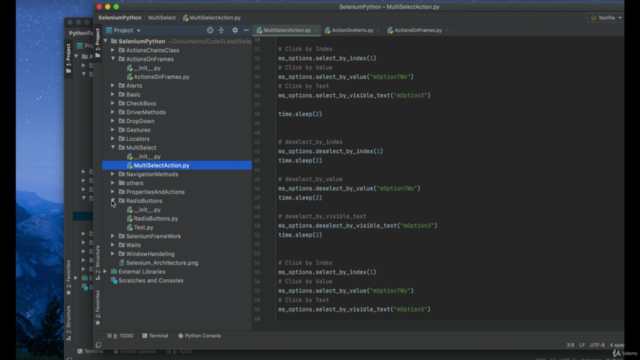Click the locate/scroll-from-source target icon
The image size is (640, 360).
click(x=210, y=30)
